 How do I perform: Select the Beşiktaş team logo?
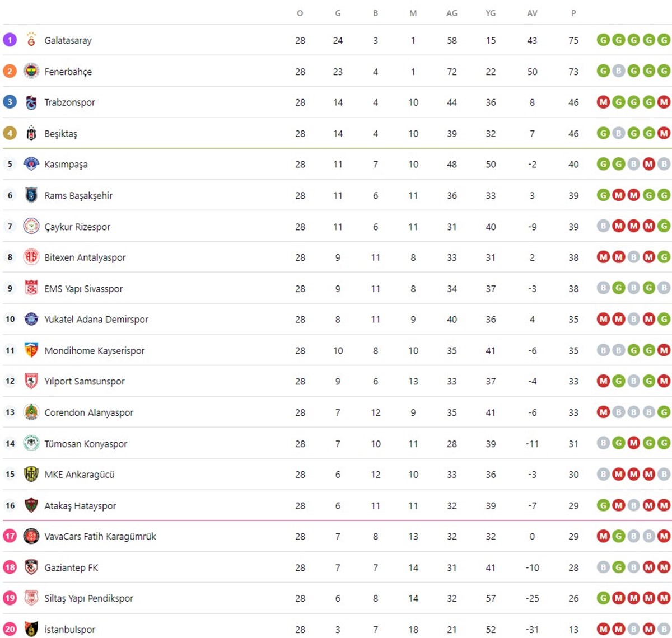point(31,133)
